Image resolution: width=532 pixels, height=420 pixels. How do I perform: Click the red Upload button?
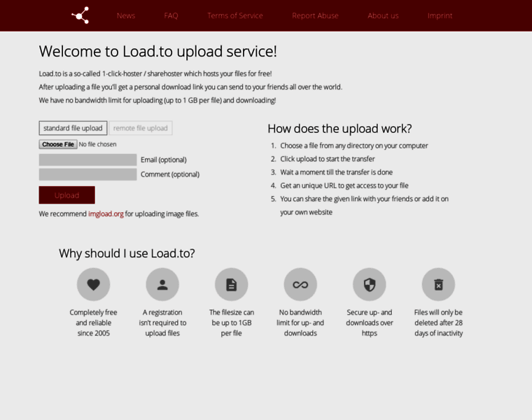pos(66,195)
